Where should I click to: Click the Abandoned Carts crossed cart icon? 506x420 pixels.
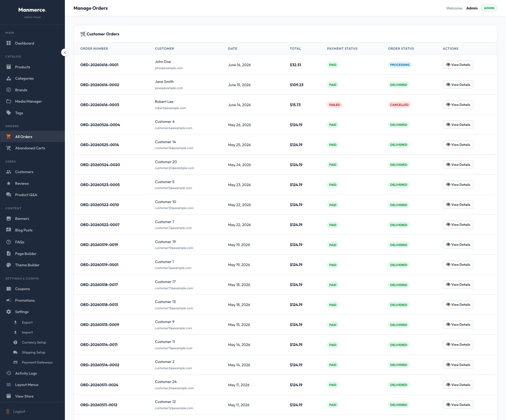tap(9, 148)
